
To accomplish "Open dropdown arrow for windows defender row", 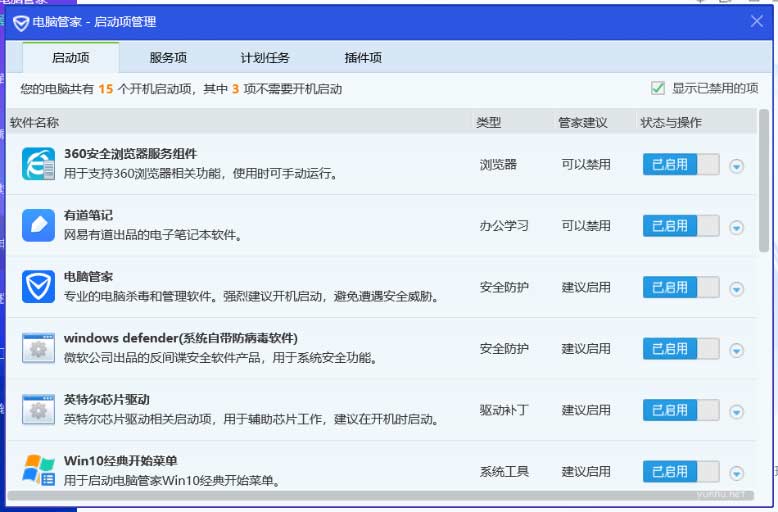I will click(736, 351).
